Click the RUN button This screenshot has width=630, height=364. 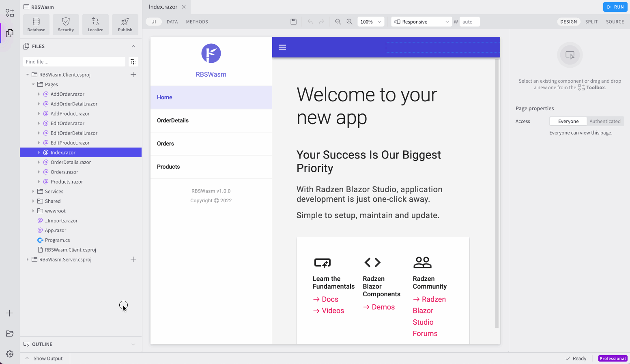[x=615, y=7]
